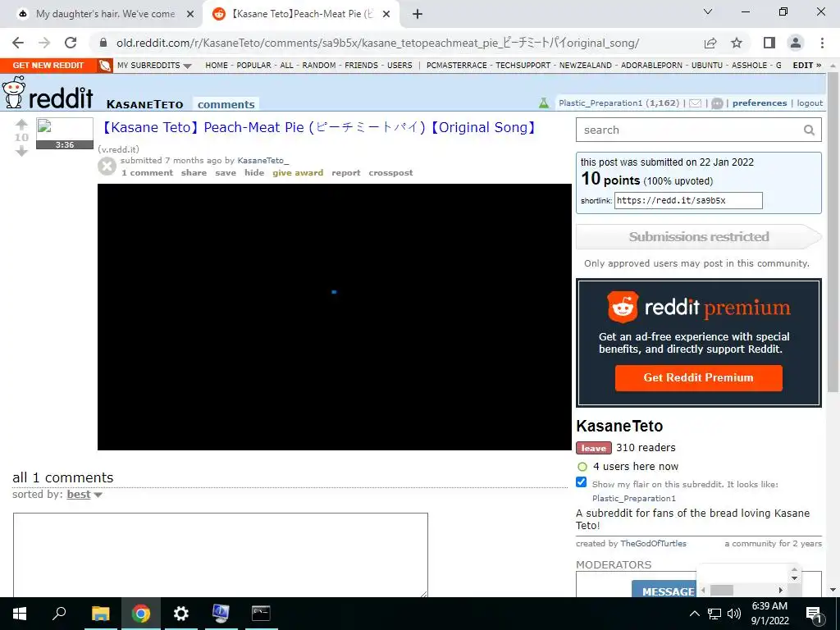Open a new browser tab
Screen dimensions: 840x630
pyautogui.click(x=418, y=14)
